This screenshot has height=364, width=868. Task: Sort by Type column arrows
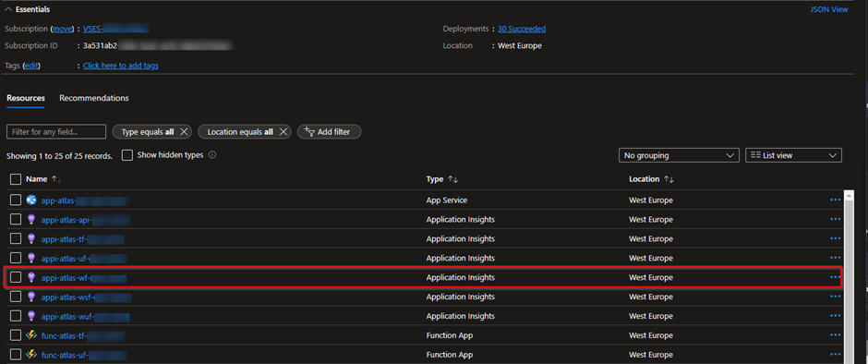pos(452,179)
